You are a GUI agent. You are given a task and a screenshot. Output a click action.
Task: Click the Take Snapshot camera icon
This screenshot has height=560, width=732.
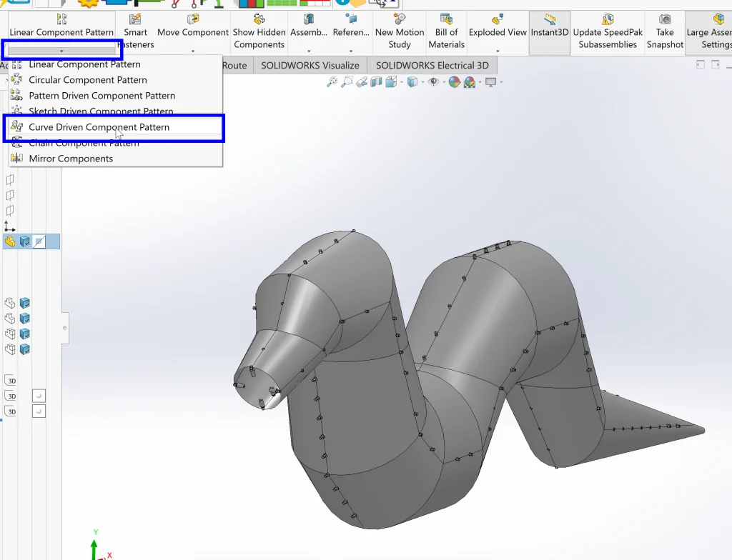click(665, 19)
